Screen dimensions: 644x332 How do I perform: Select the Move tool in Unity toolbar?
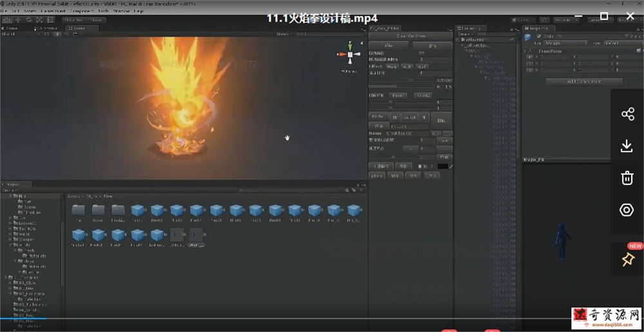click(17, 20)
